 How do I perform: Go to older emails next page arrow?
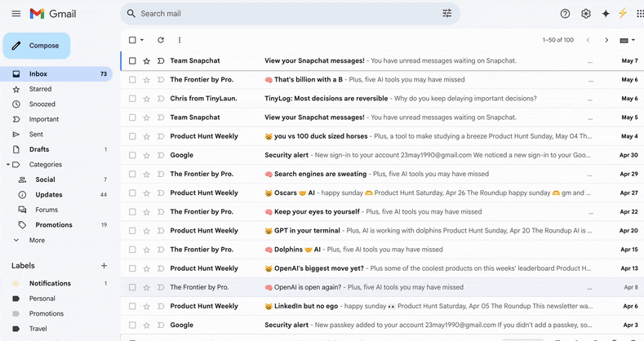tap(606, 40)
